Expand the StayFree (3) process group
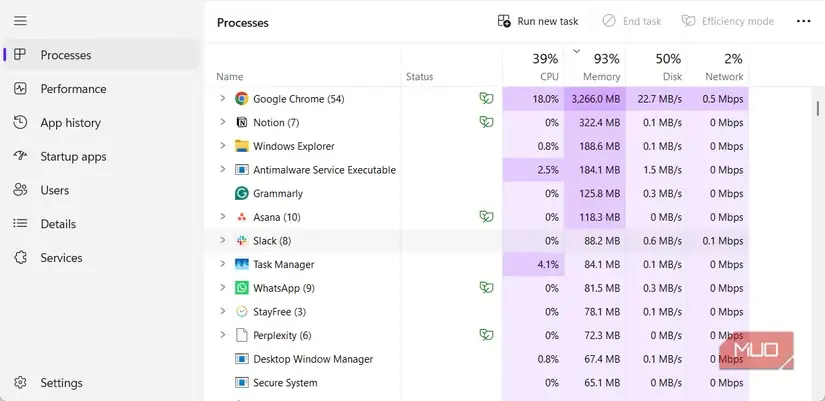The width and height of the screenshot is (825, 401). 223,311
